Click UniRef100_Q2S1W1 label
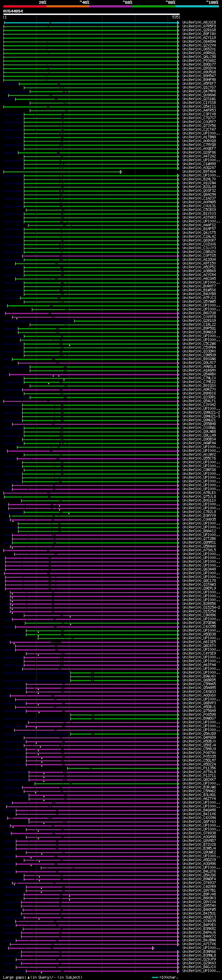The image size is (222, 980). 199,99
